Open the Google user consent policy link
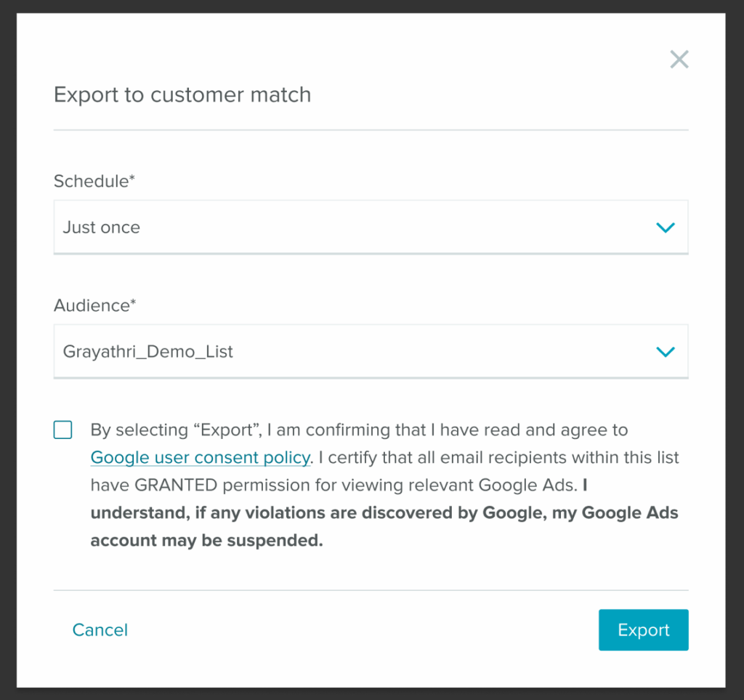This screenshot has width=744, height=700. (200, 458)
